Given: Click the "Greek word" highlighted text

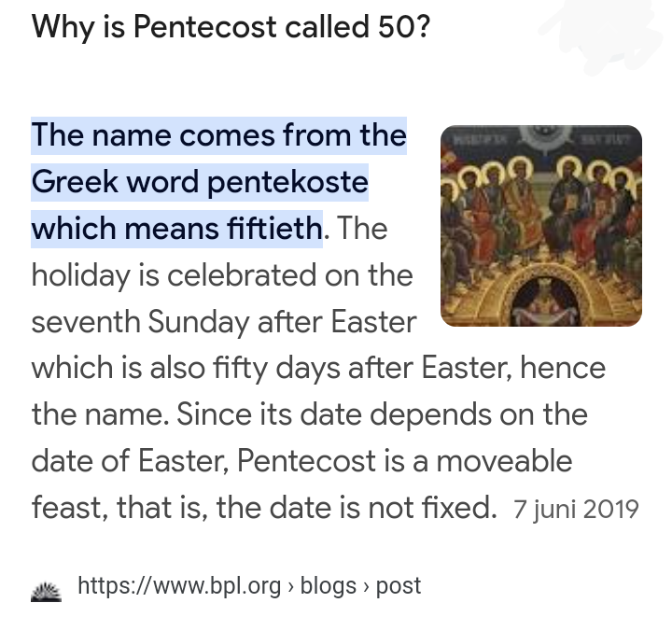Looking at the screenshot, I should [116, 182].
